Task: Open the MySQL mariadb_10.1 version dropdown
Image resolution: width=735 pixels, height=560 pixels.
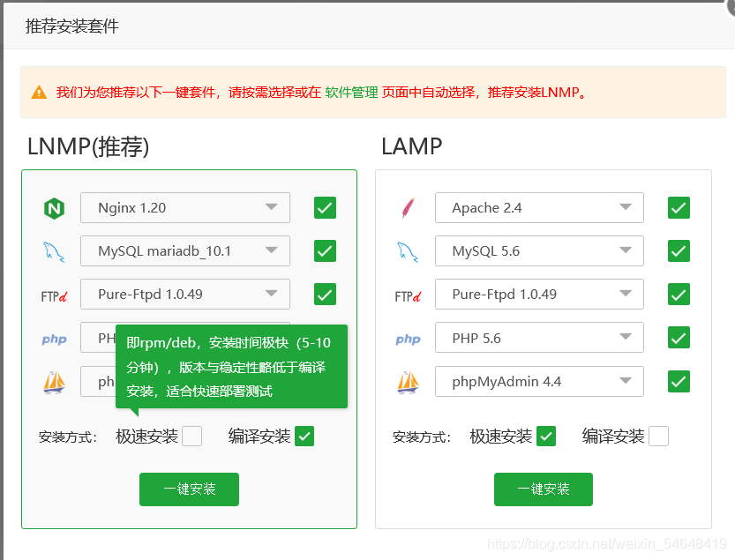Action: 185,251
